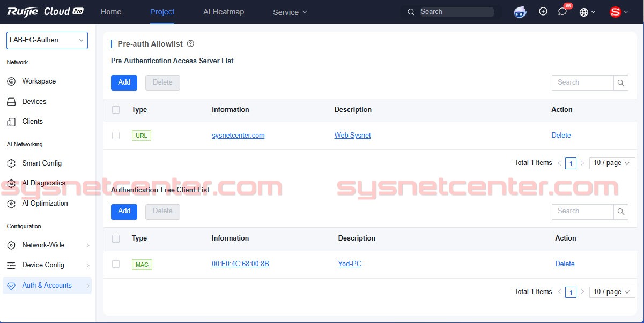This screenshot has width=644, height=323.
Task: Click the Workspace sidebar icon
Action: coord(11,81)
